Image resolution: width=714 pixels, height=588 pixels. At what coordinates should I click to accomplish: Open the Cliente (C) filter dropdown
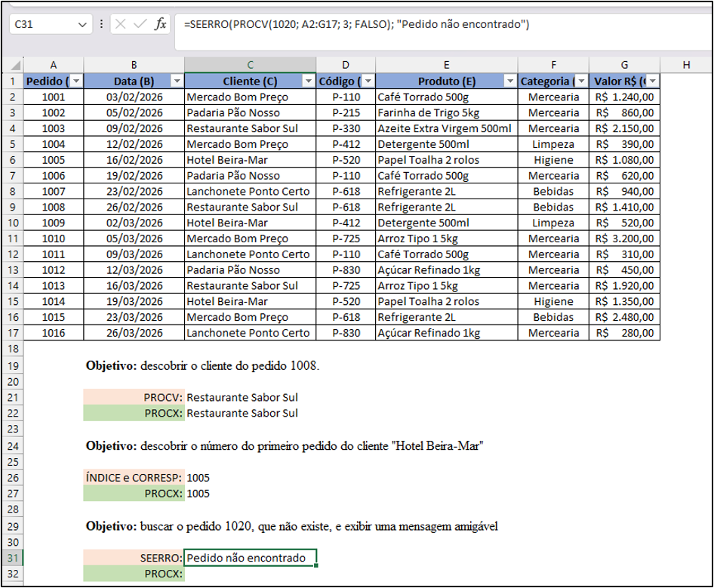[x=309, y=81]
